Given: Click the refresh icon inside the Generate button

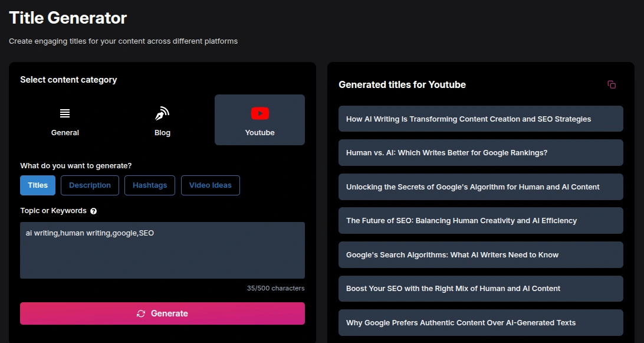Looking at the screenshot, I should click(140, 313).
